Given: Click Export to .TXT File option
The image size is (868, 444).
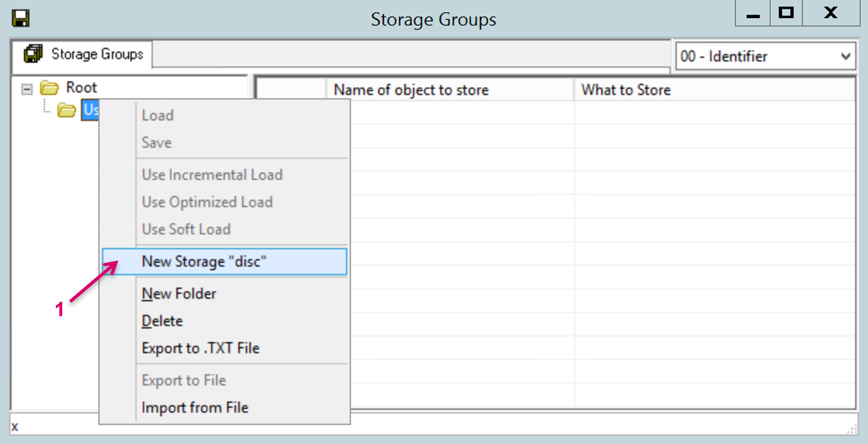Looking at the screenshot, I should point(200,348).
